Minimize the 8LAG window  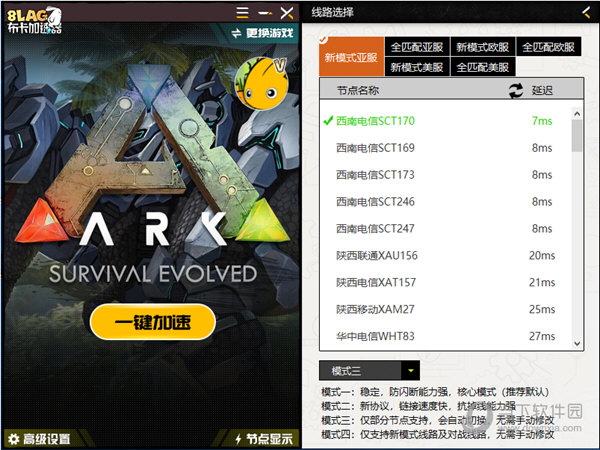tap(265, 13)
